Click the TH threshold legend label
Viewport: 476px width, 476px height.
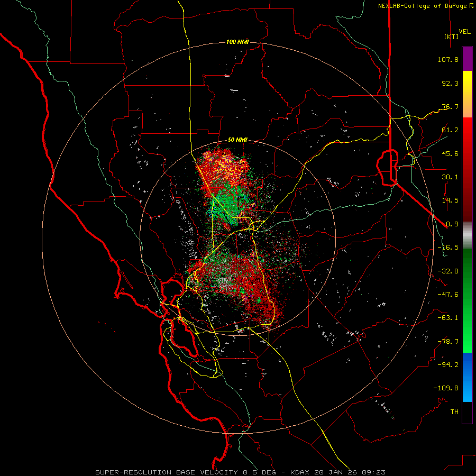(454, 412)
